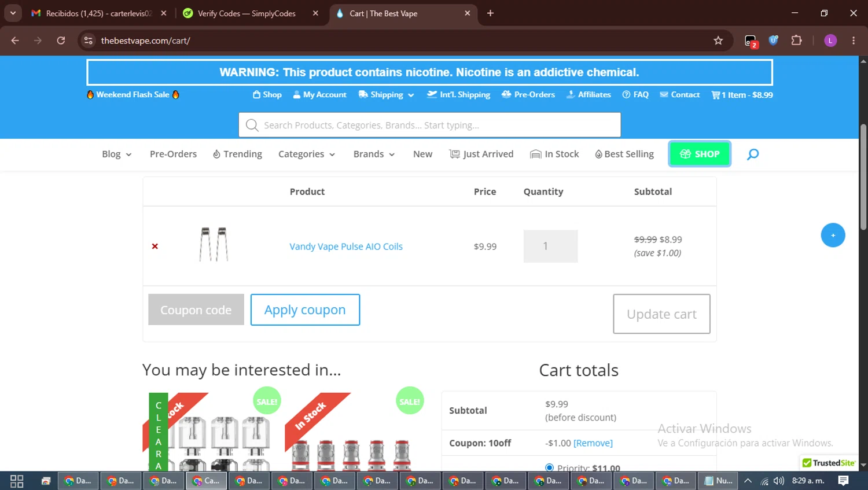Open the tab search dropdown
Image resolution: width=868 pixels, height=490 pixels.
click(x=13, y=13)
